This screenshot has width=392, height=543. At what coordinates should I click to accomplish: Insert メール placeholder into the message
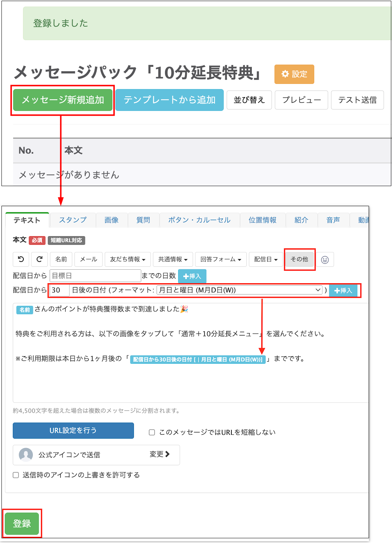(88, 259)
